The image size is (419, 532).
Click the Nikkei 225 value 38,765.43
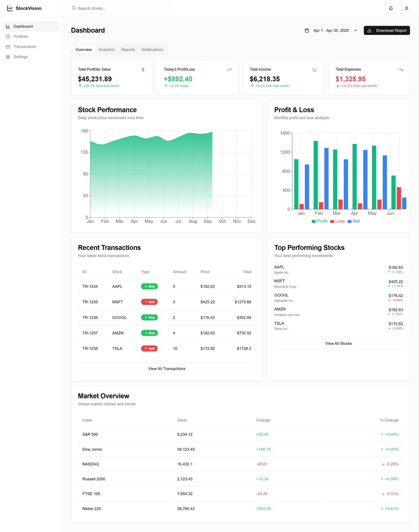pyautogui.click(x=186, y=509)
